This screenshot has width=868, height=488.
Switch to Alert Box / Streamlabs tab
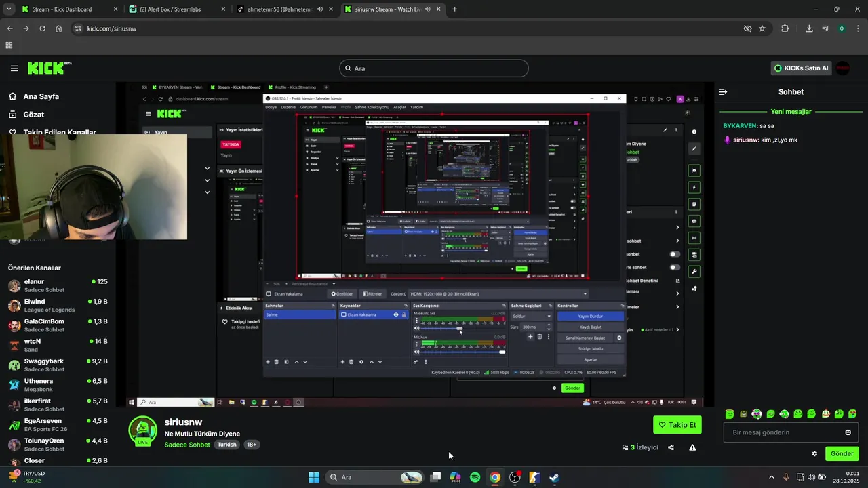pos(178,9)
